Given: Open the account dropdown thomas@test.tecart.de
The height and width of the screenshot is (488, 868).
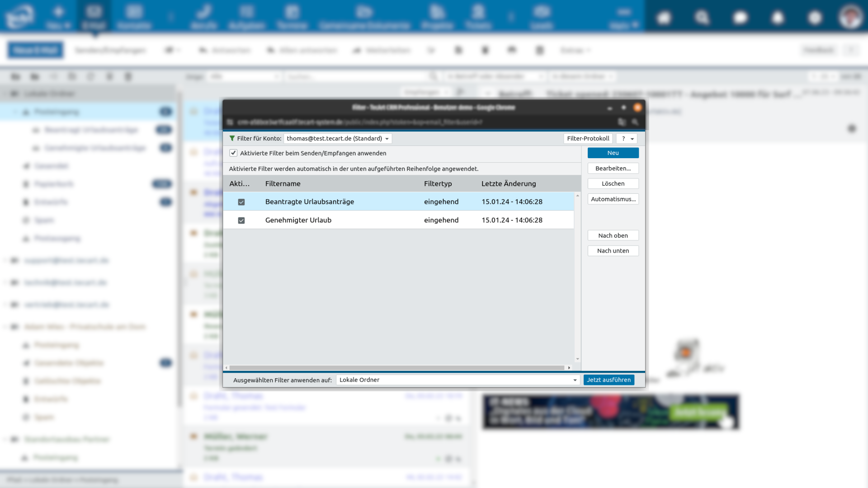Looking at the screenshot, I should pyautogui.click(x=337, y=139).
